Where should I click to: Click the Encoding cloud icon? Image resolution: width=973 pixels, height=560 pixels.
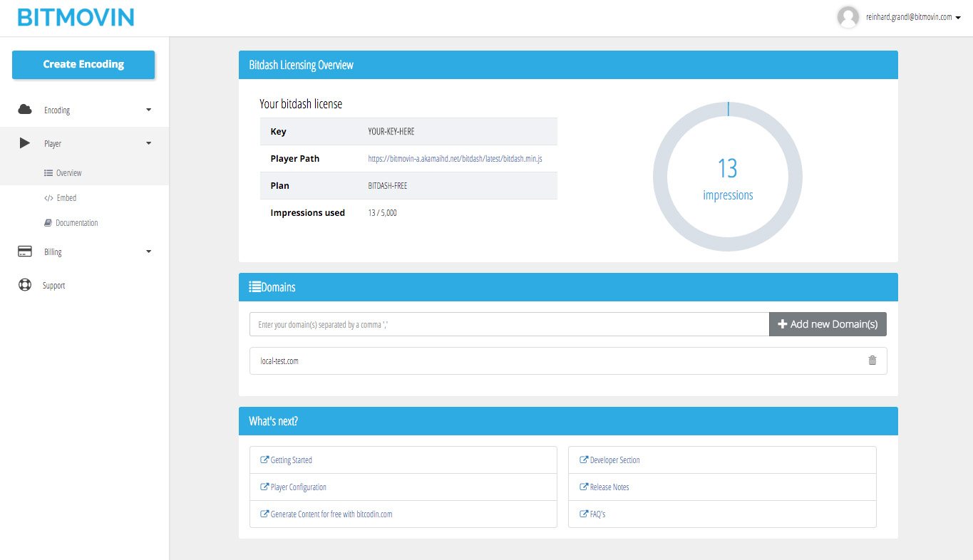(x=25, y=110)
